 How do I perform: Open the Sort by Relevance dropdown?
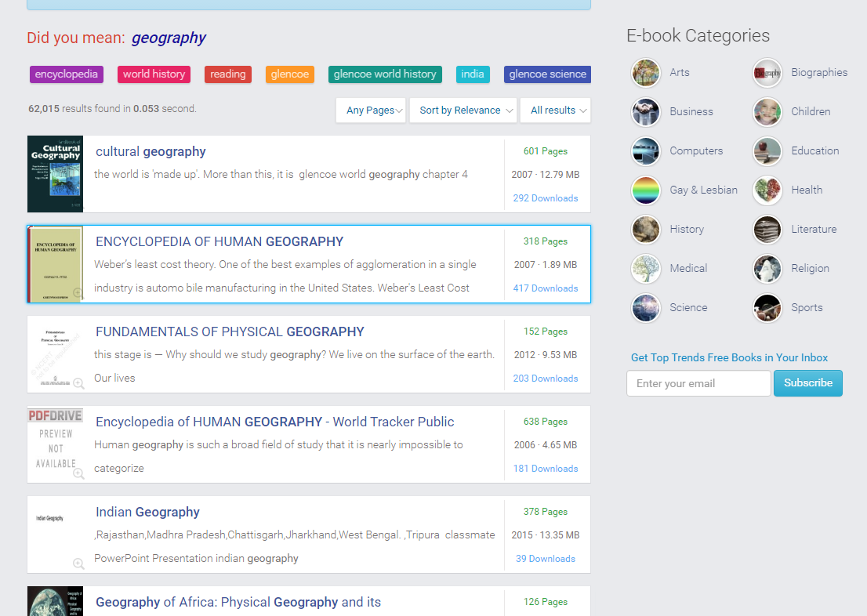click(x=463, y=110)
